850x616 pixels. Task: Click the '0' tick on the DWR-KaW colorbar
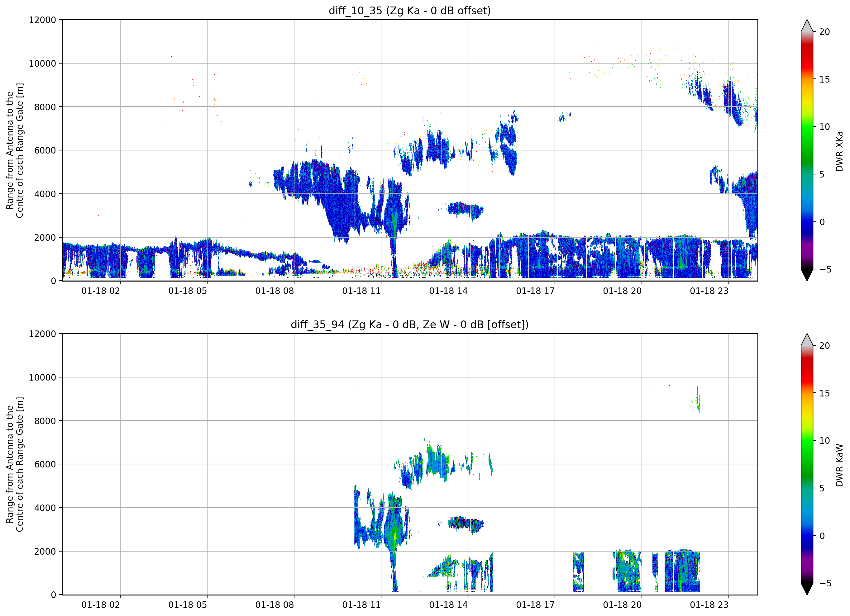coord(822,536)
